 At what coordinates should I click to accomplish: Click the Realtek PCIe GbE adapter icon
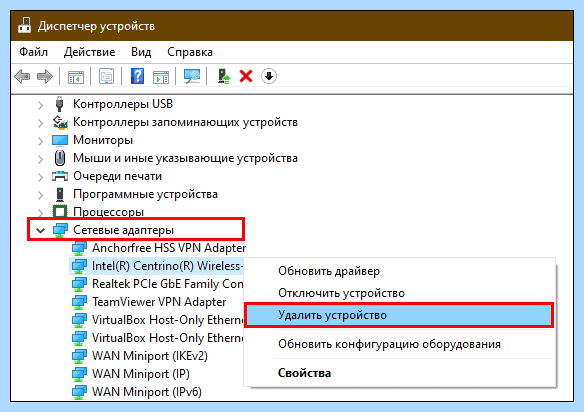tap(79, 284)
